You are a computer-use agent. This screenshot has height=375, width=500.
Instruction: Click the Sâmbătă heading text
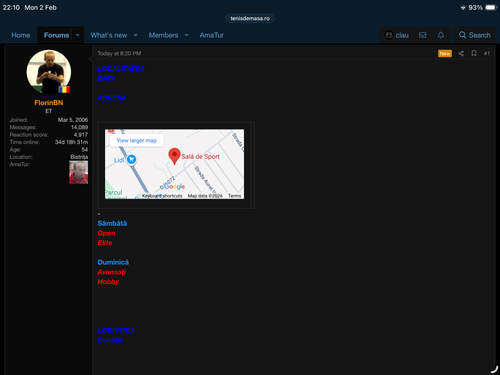tap(112, 223)
